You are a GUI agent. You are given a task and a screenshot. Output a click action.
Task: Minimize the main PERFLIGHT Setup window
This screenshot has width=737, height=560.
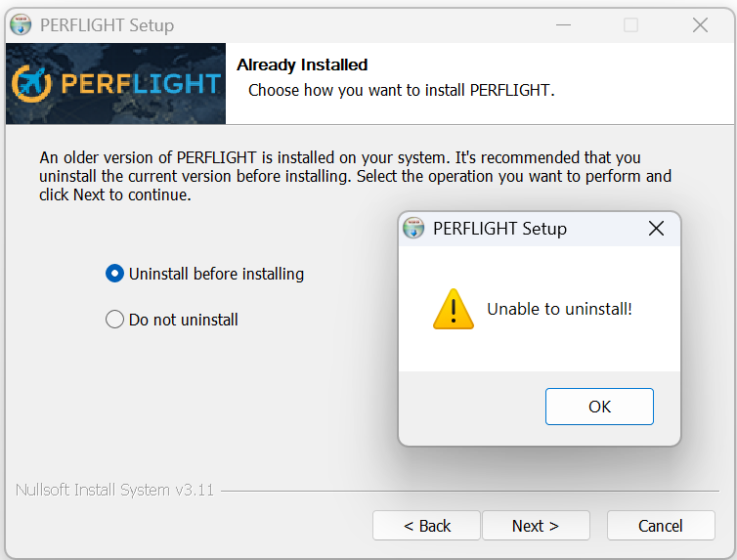[x=563, y=24]
